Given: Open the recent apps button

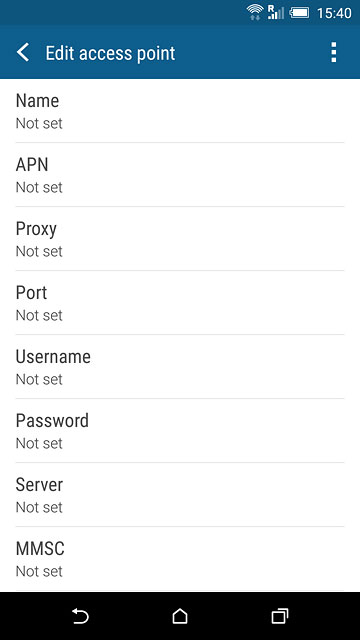Looking at the screenshot, I should point(280,616).
